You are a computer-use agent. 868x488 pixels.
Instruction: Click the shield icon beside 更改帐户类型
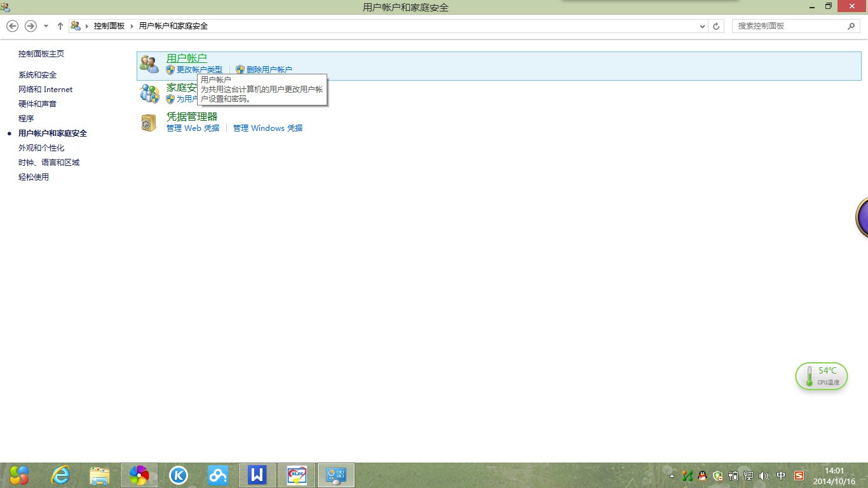170,70
